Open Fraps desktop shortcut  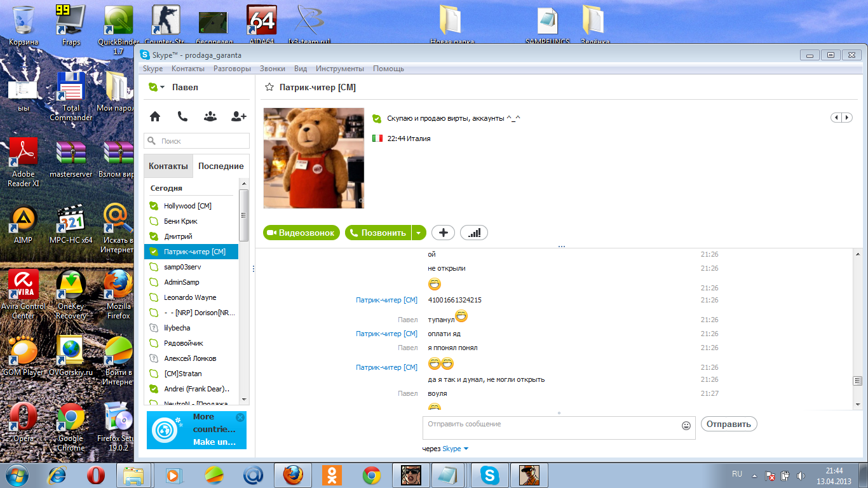tap(71, 25)
